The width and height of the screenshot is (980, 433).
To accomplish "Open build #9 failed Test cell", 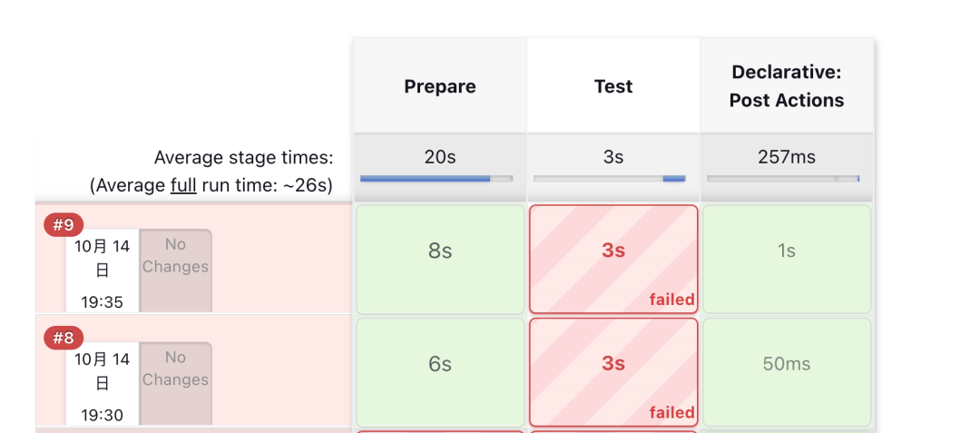I will pyautogui.click(x=613, y=260).
